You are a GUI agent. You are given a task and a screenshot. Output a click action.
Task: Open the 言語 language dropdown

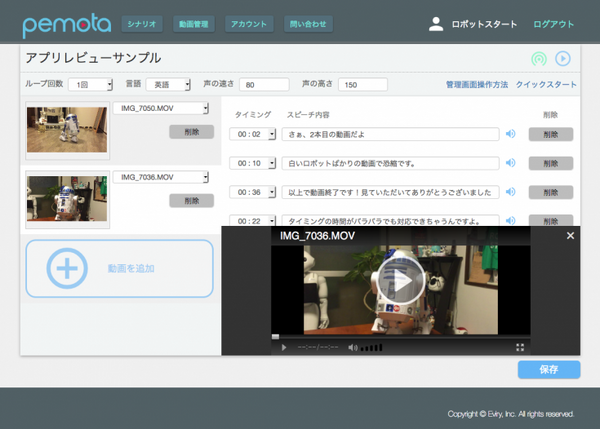point(168,85)
